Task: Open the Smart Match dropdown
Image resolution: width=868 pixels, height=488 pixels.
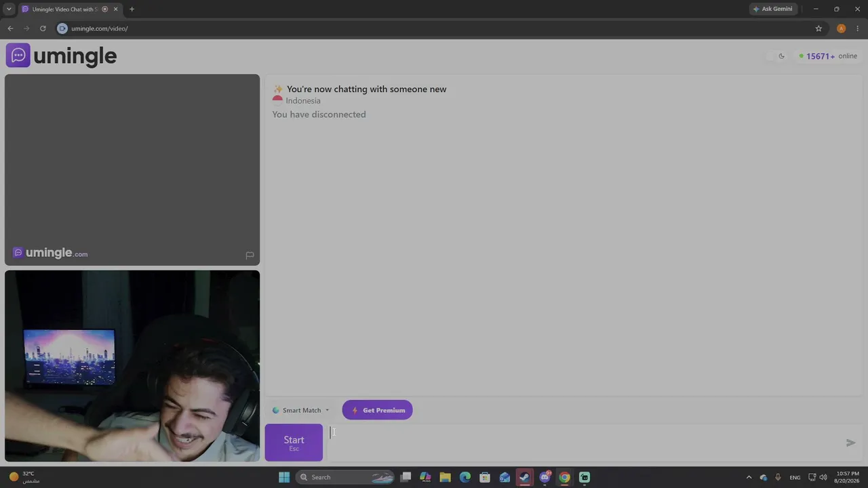Action: click(300, 410)
